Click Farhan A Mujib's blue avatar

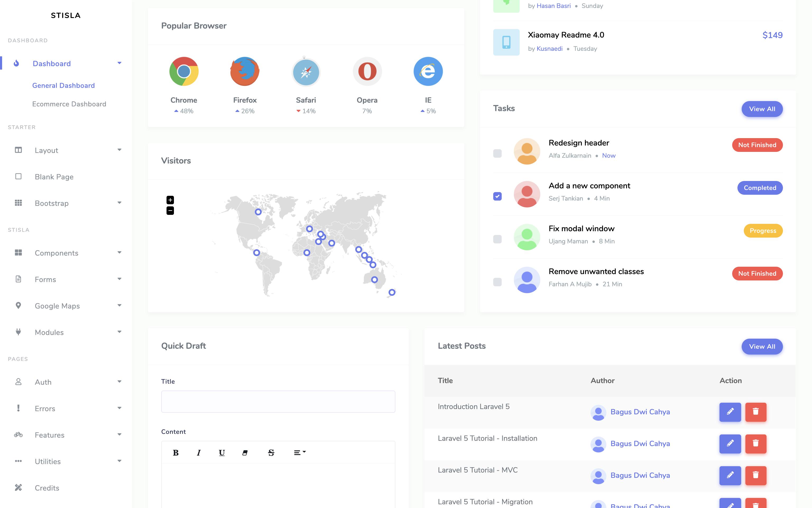point(527,280)
